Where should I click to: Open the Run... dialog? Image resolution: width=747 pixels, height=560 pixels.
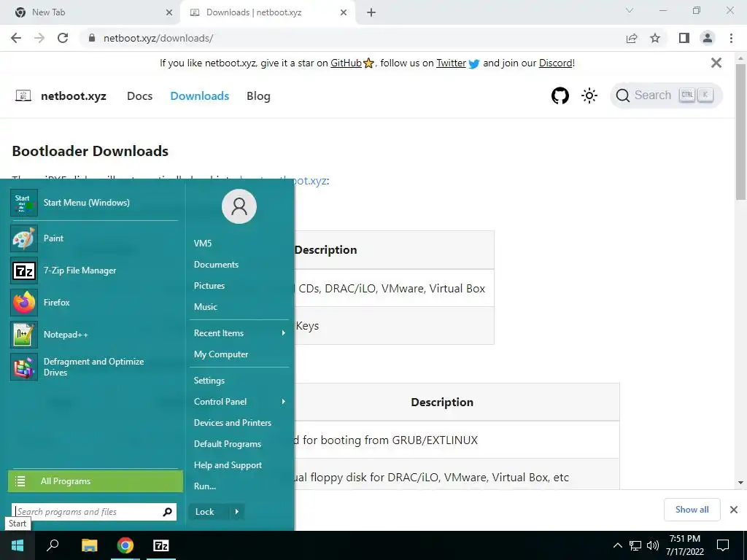click(x=205, y=486)
